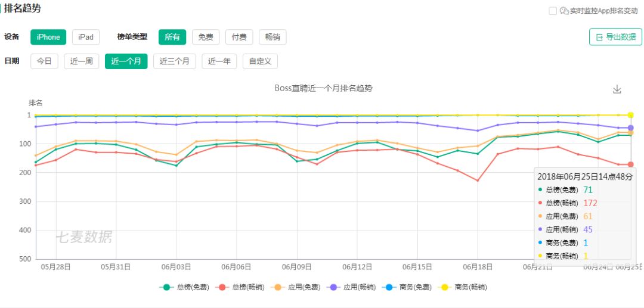644x308 pixels.
Task: Click the 导出数据 export button
Action: (x=615, y=37)
